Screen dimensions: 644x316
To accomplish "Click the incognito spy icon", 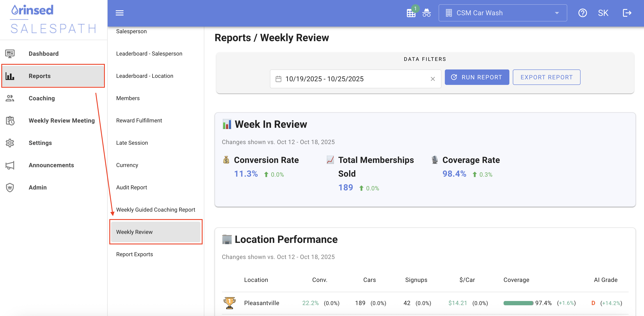I will [426, 13].
